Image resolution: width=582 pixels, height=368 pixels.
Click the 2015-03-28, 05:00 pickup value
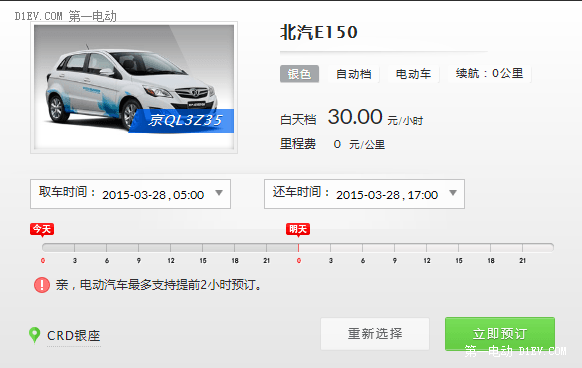coord(153,195)
